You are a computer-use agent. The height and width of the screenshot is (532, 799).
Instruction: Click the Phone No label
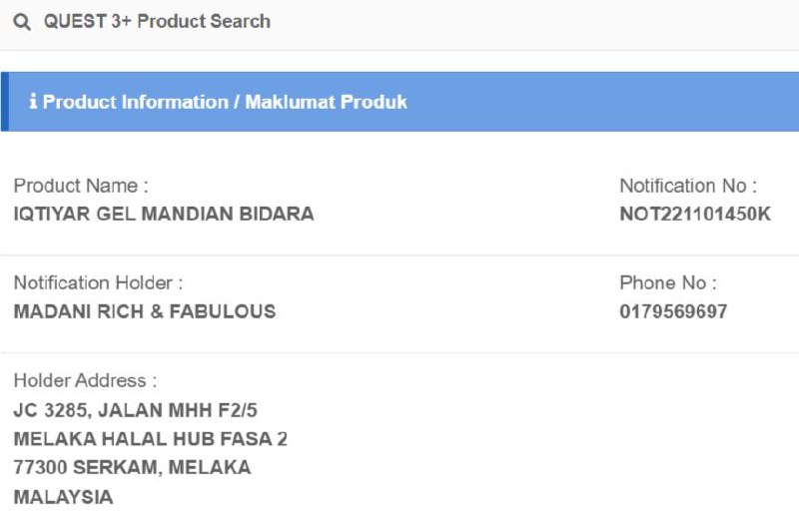[668, 283]
